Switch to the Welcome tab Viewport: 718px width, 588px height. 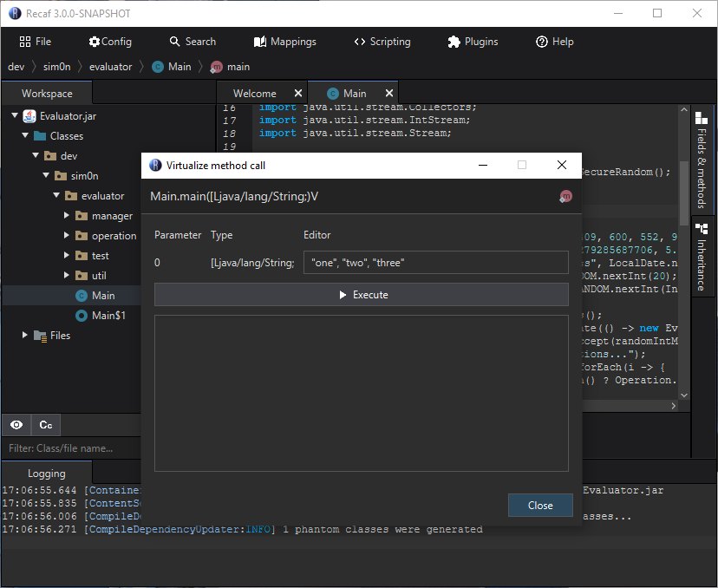pos(254,94)
